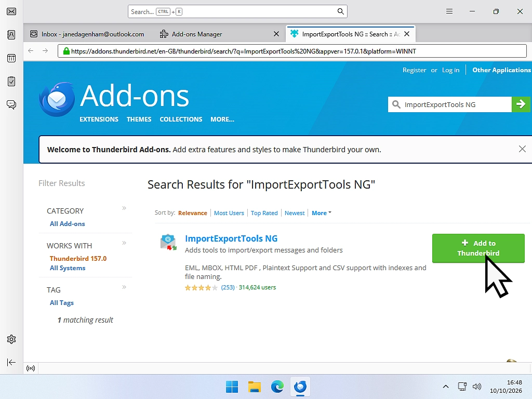Open File Explorer from the taskbar
The width and height of the screenshot is (532, 399).
point(255,387)
